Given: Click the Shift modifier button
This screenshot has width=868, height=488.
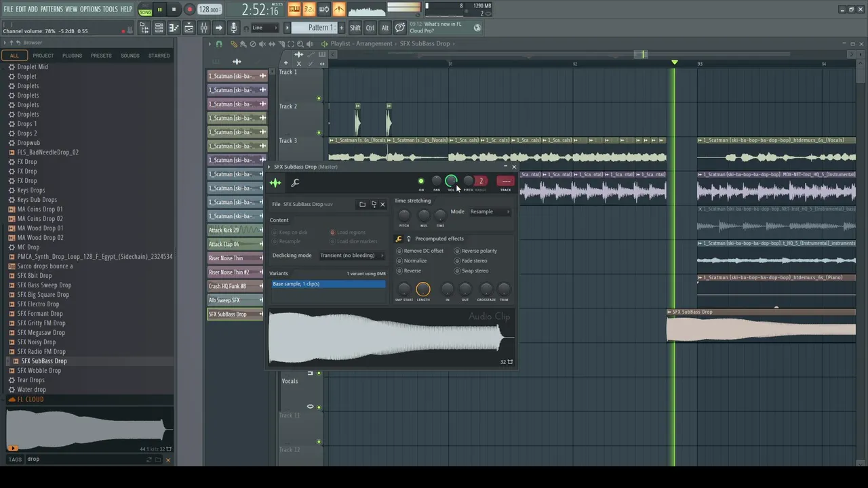Looking at the screenshot, I should [x=355, y=28].
